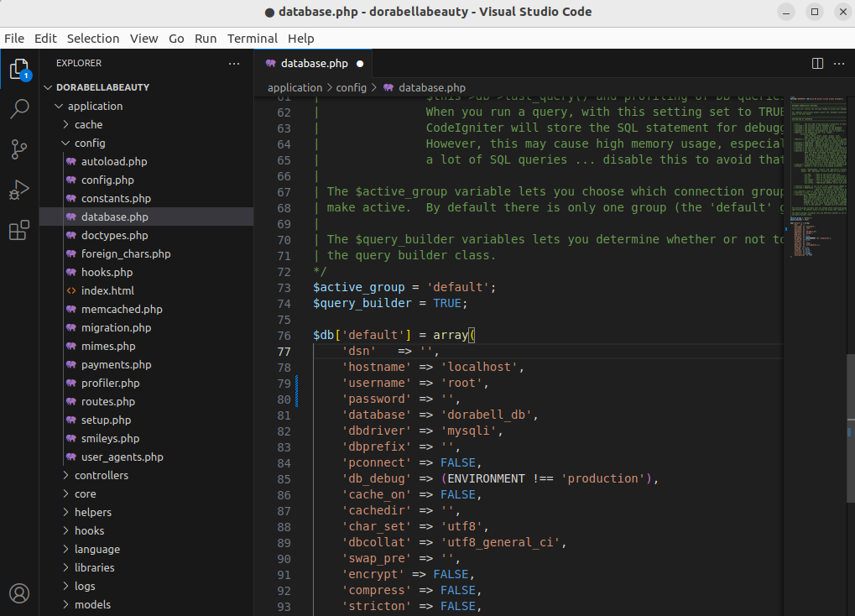This screenshot has width=855, height=616.
Task: Split the editor to the right
Action: [x=817, y=63]
